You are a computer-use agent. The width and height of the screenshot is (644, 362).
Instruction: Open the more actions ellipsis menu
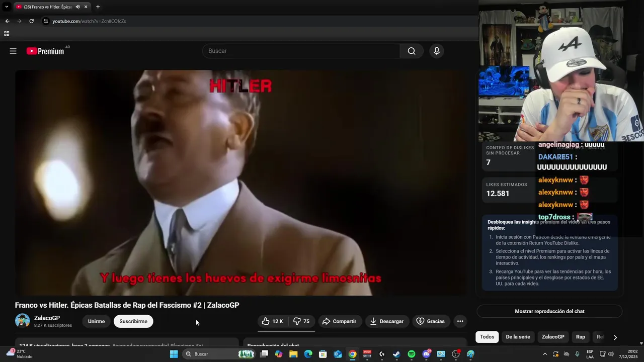coord(460,321)
